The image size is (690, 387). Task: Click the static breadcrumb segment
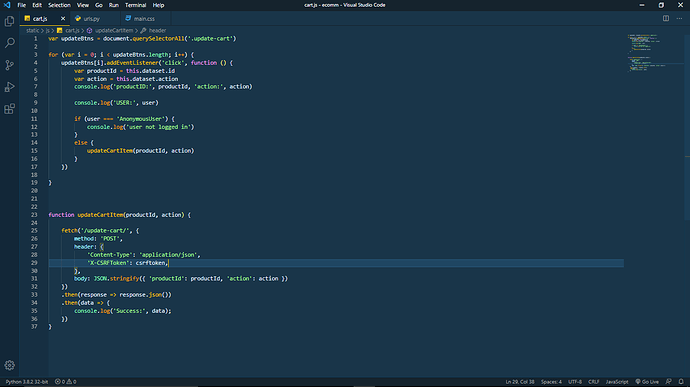click(x=33, y=30)
